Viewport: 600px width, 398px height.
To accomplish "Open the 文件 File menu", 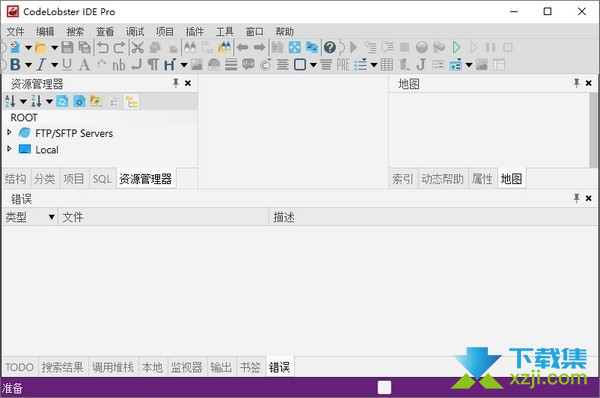I will (x=15, y=32).
